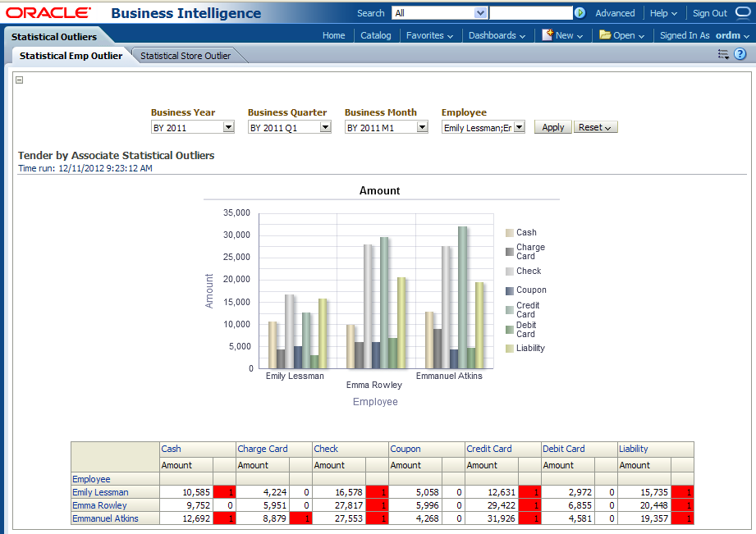Click the Open folder icon
The width and height of the screenshot is (756, 534).
pyautogui.click(x=605, y=35)
